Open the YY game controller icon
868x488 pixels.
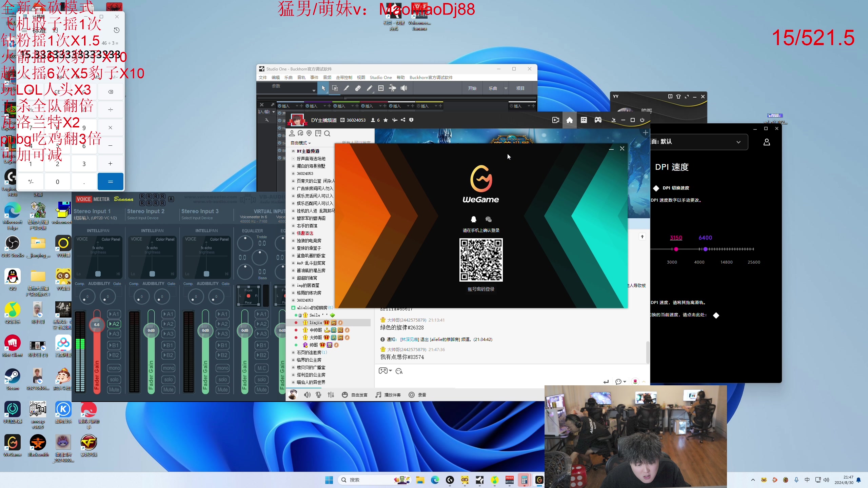pos(598,120)
